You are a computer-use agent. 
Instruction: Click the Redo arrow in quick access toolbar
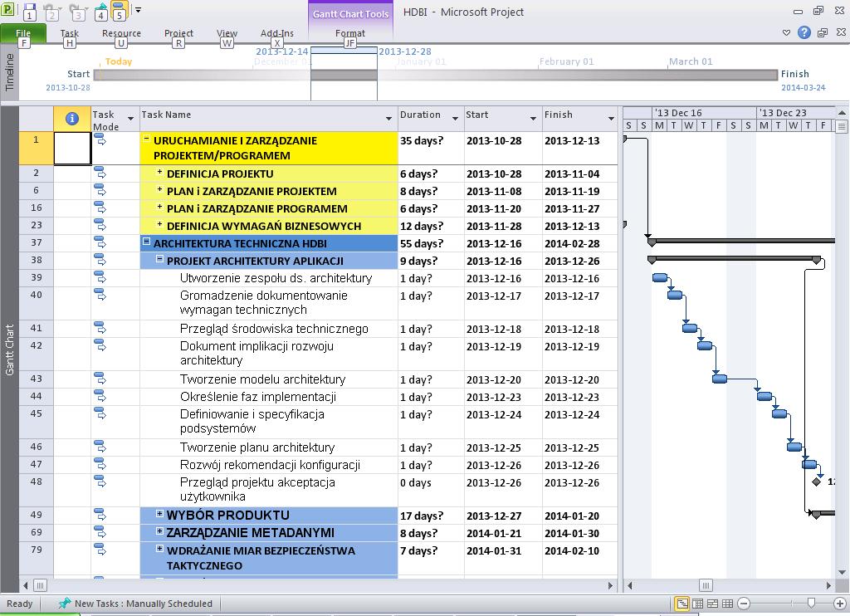pyautogui.click(x=76, y=11)
